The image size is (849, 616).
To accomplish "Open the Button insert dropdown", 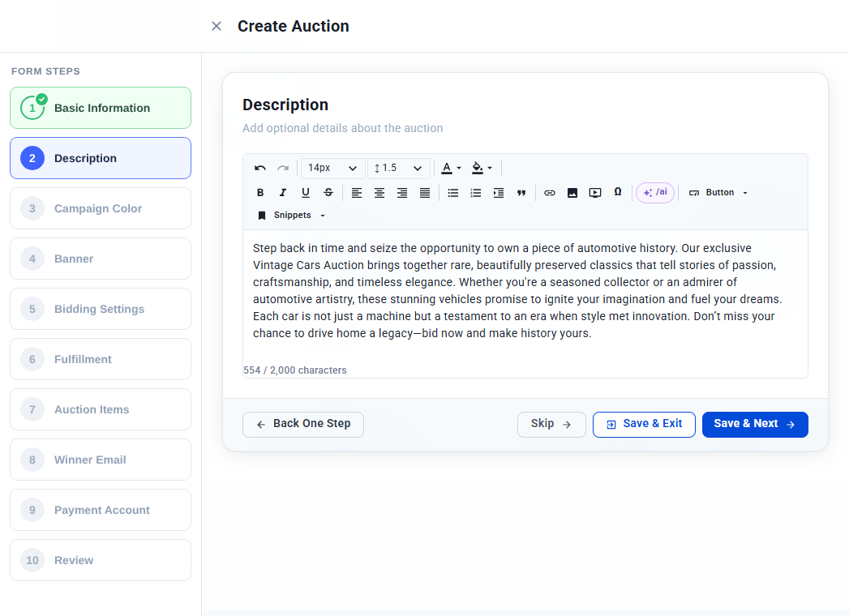I will click(718, 193).
